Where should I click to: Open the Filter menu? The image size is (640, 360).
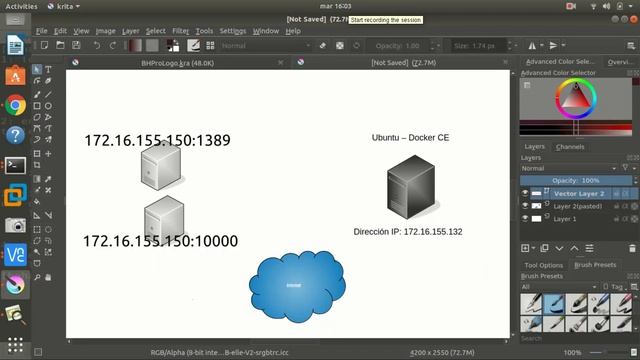coord(180,31)
